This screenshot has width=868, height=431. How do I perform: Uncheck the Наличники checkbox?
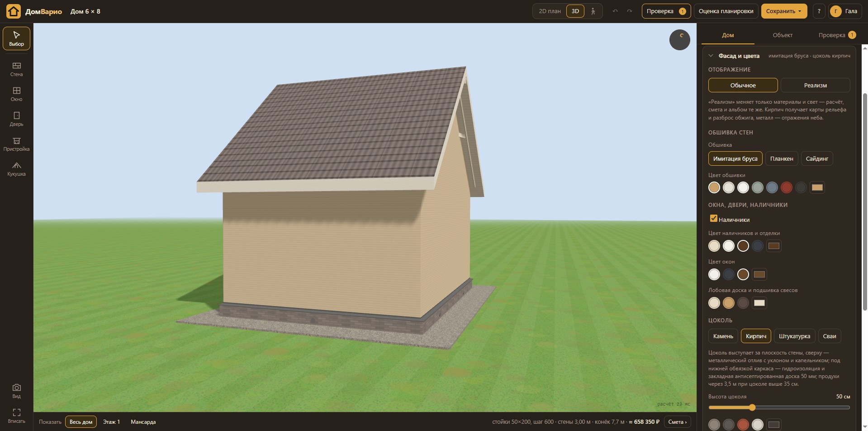(x=713, y=219)
